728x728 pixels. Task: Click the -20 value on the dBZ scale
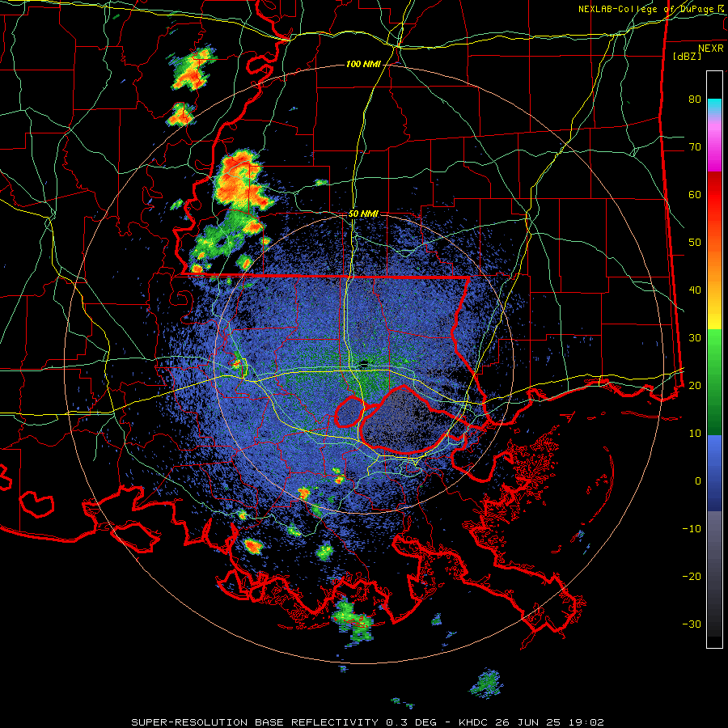[692, 577]
